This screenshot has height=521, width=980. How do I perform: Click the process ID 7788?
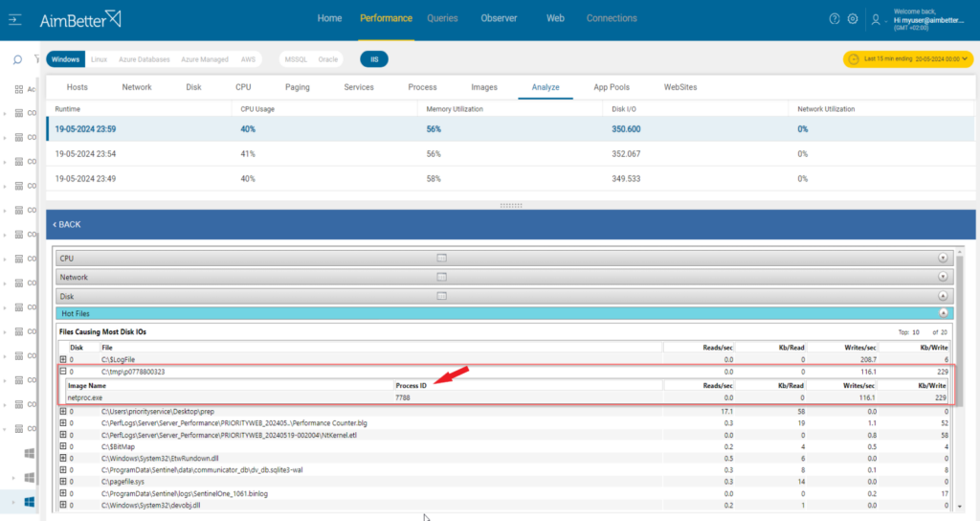(403, 397)
